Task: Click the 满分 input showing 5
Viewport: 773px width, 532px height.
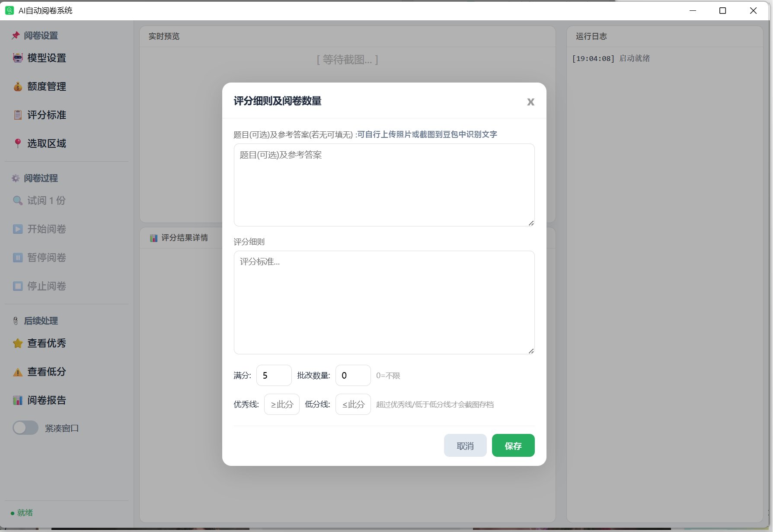Action: click(274, 375)
